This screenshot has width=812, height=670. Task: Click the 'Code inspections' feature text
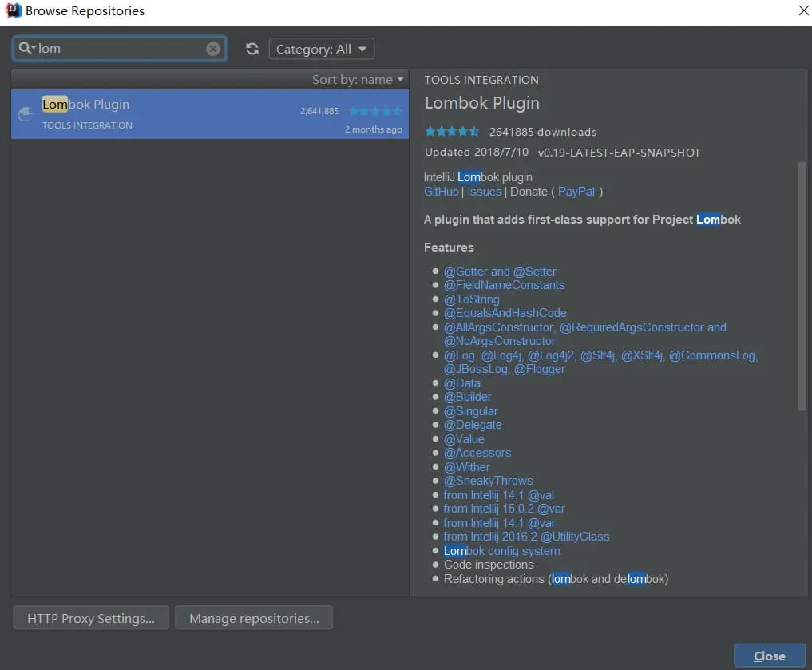click(489, 565)
